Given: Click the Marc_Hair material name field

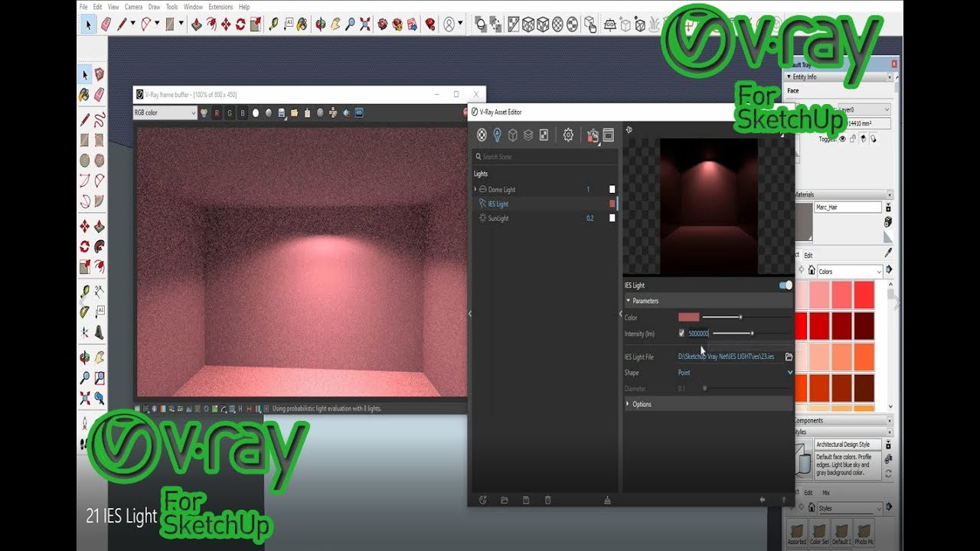Looking at the screenshot, I should (x=848, y=207).
